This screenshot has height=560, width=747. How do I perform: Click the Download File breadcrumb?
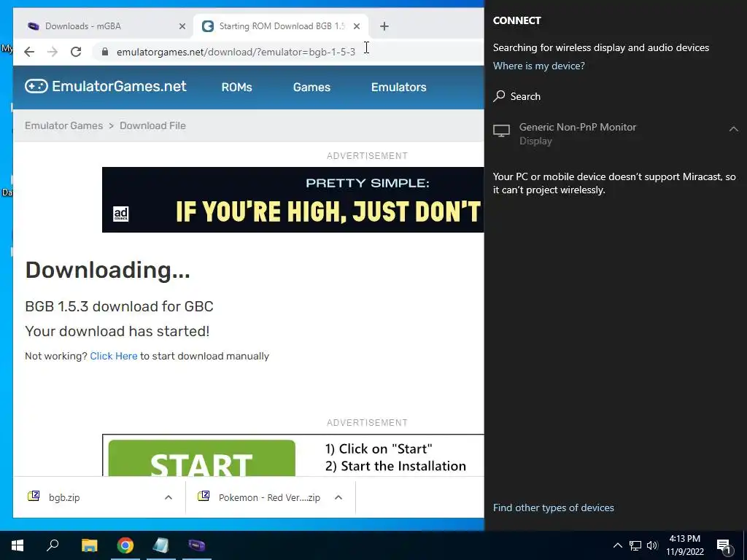click(x=152, y=125)
